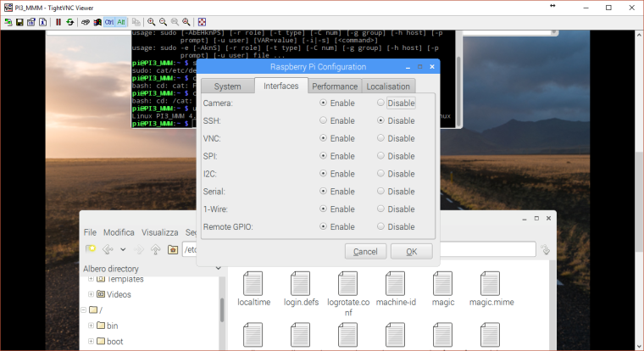Switch to the Performance tab
The image size is (644, 351).
(x=334, y=86)
